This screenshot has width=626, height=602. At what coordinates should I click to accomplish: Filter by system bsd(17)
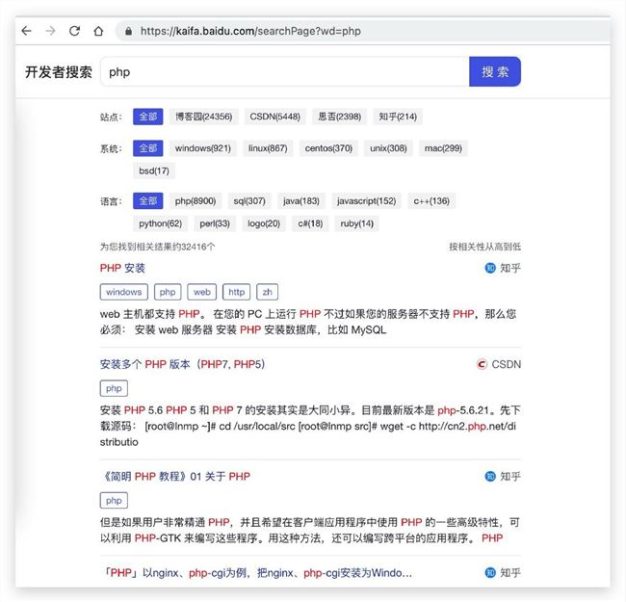(x=154, y=171)
